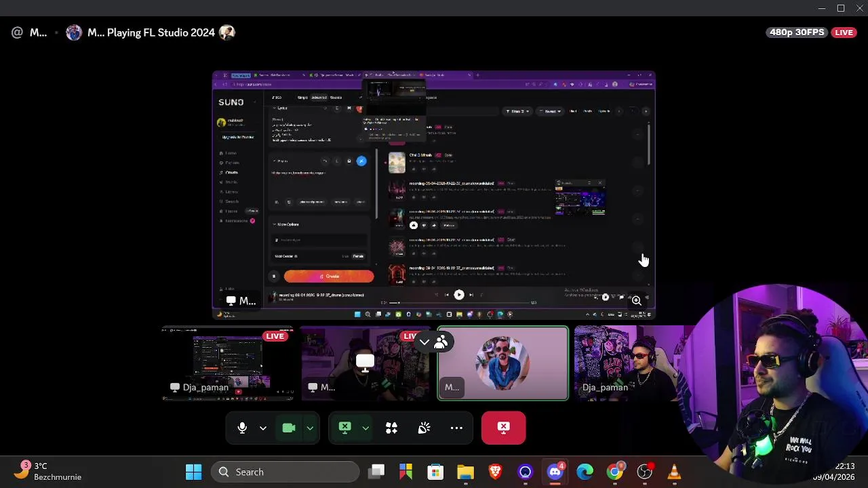
Task: Click Upgrade link in Suno sidebar
Action: pos(238,137)
